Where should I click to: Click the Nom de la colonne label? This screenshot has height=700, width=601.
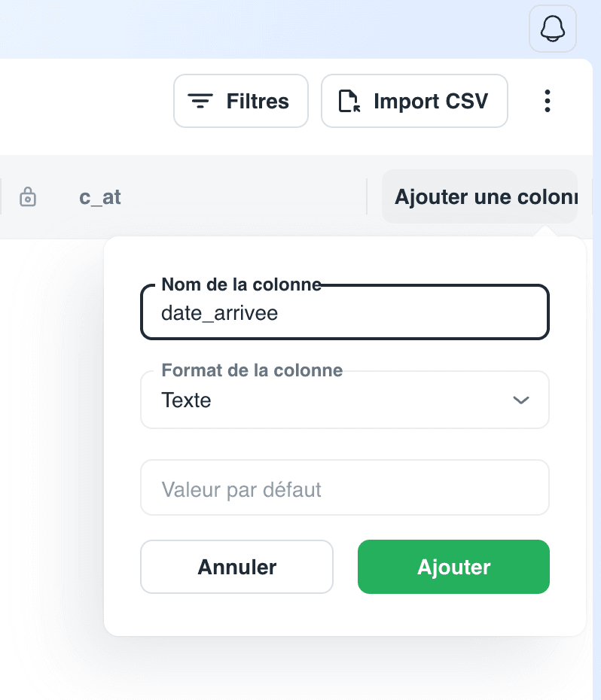coord(241,285)
